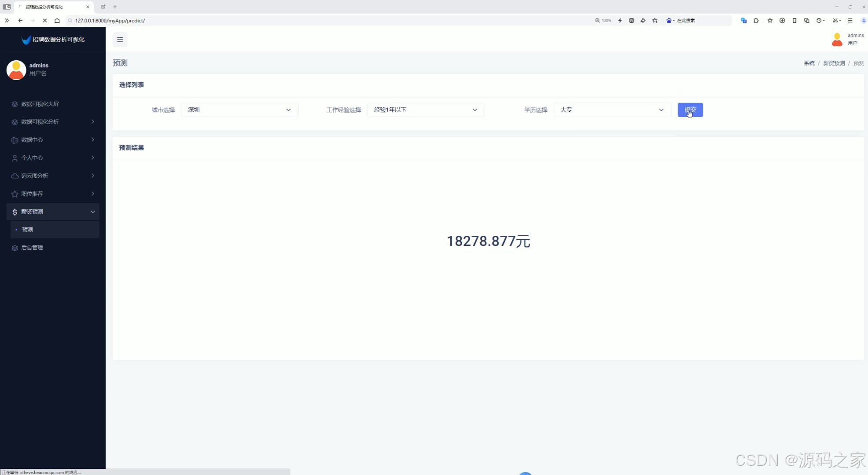Click the admins avatar in top-right header
Image resolution: width=868 pixels, height=475 pixels.
pyautogui.click(x=837, y=40)
